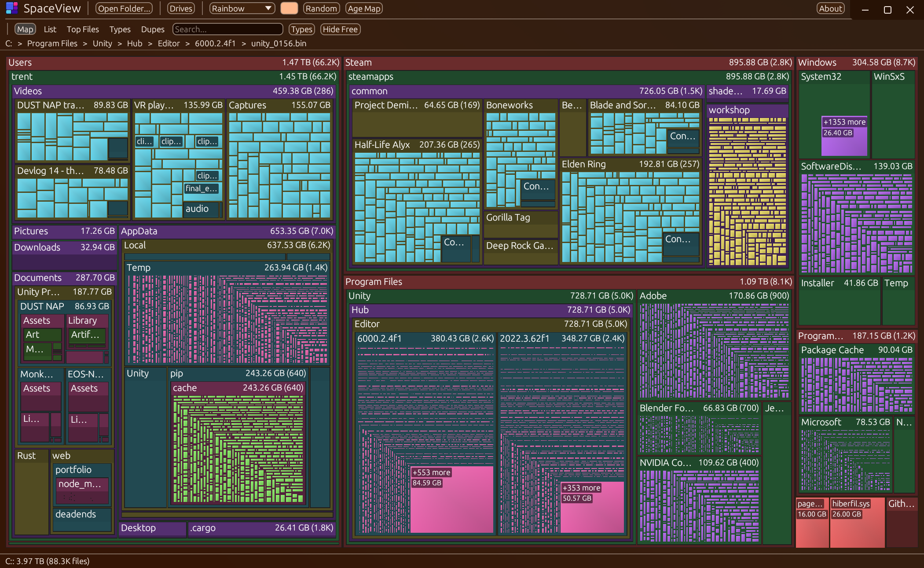Select the NVIDIA Co… folder header

(x=699, y=462)
